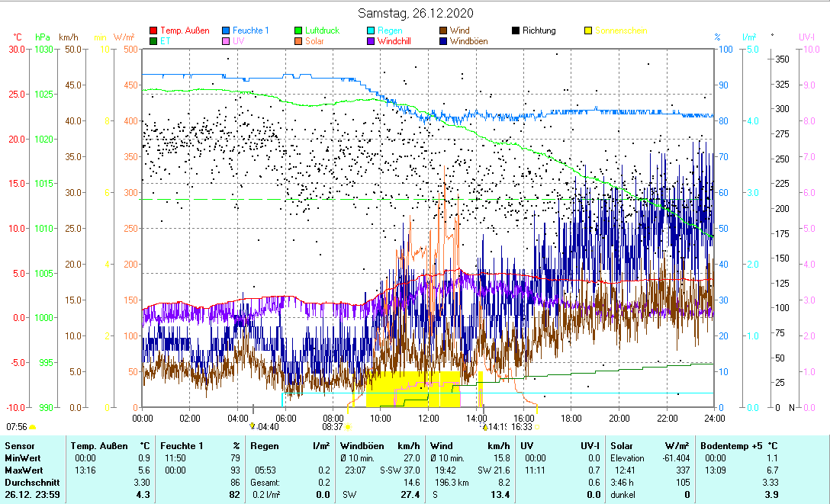
Task: Click the purple Windchill legend square
Action: 371,41
